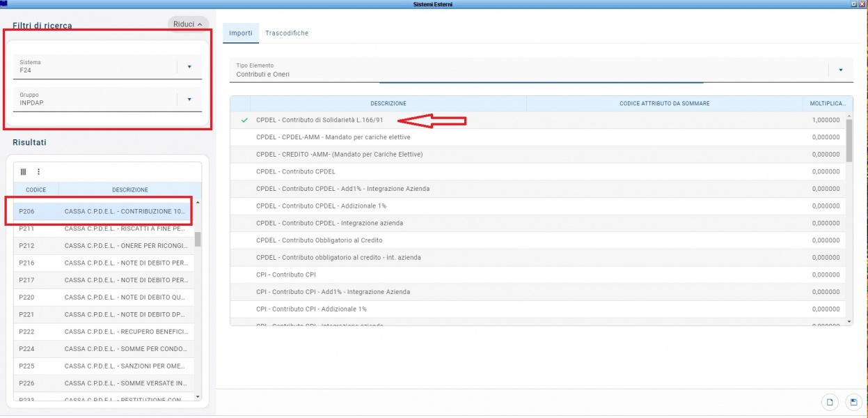Select the plain CPDEL - Contributo CPDEL row
868x418 pixels.
[537, 171]
